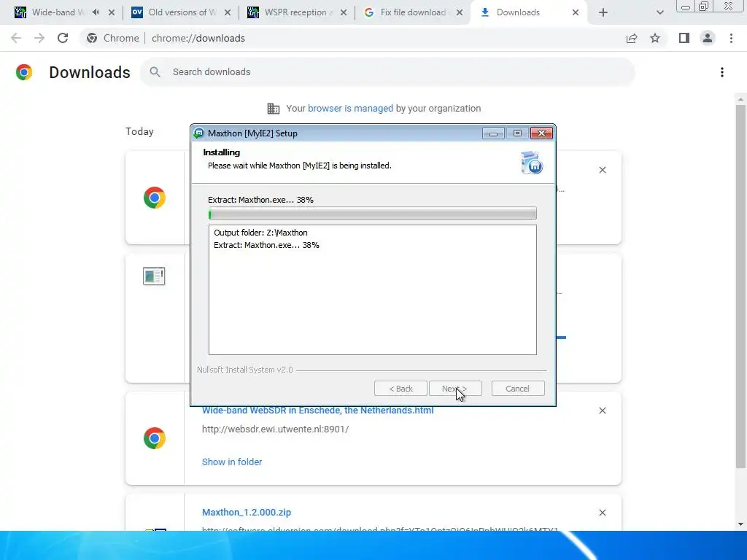The width and height of the screenshot is (747, 560).
Task: Bookmark this page with star icon
Action: click(655, 38)
